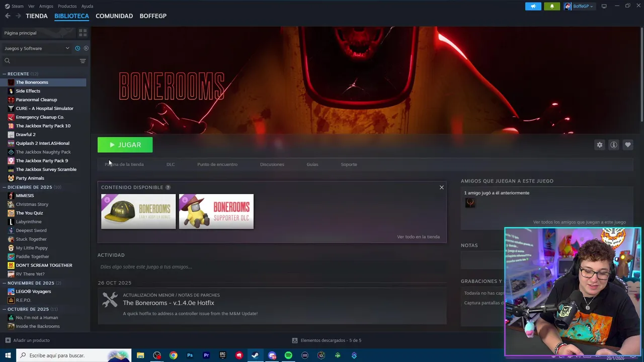Click the green JUGAR button

coord(125,145)
